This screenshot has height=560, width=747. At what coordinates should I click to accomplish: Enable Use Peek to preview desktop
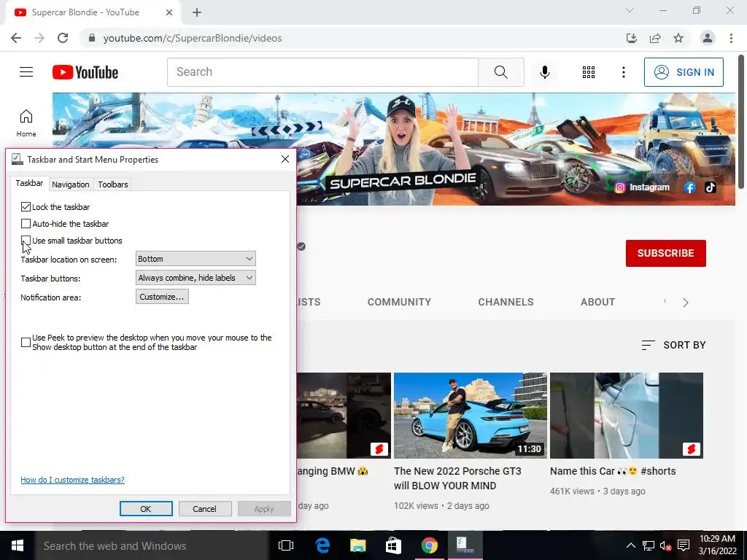pyautogui.click(x=26, y=343)
